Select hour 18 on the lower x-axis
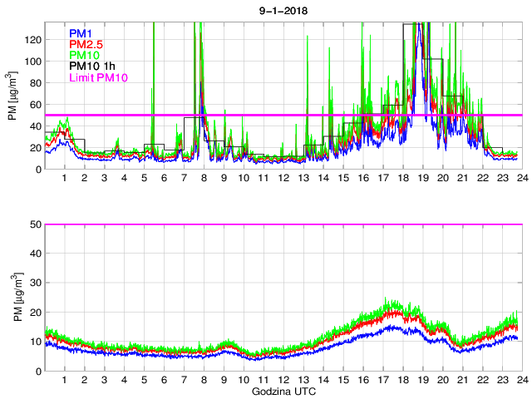 (x=403, y=380)
